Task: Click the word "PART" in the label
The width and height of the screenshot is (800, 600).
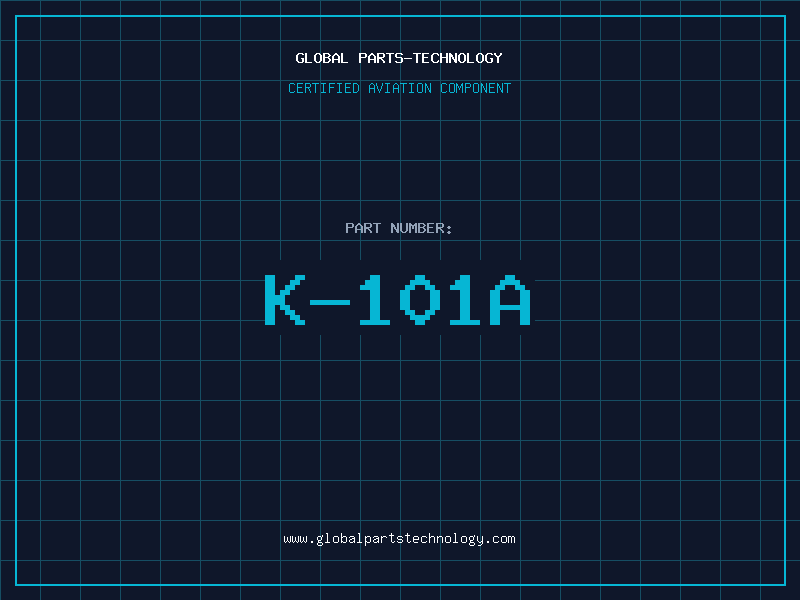Action: coord(363,228)
